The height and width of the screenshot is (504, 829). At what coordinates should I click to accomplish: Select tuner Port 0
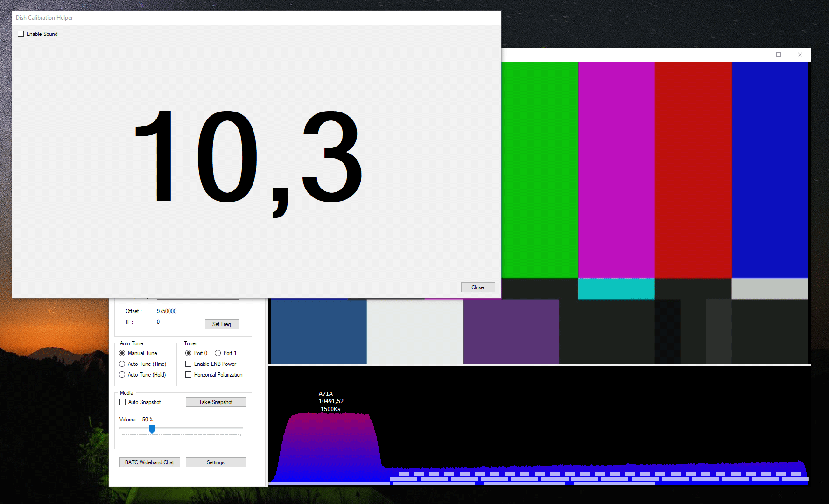[x=189, y=353]
